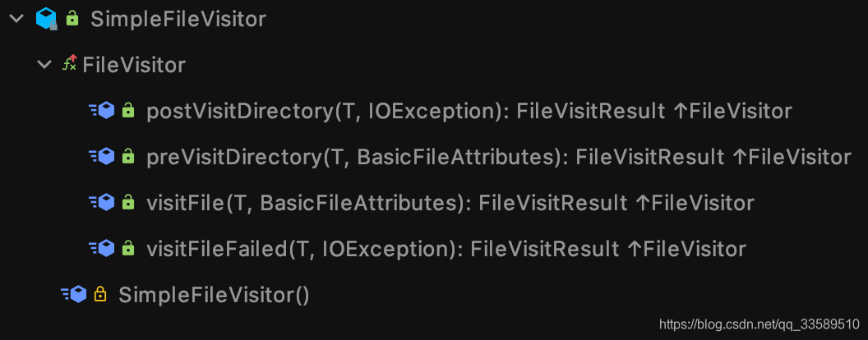Collapse the FileVisitor group chevron
Screen dimensions: 868x340
[x=44, y=64]
